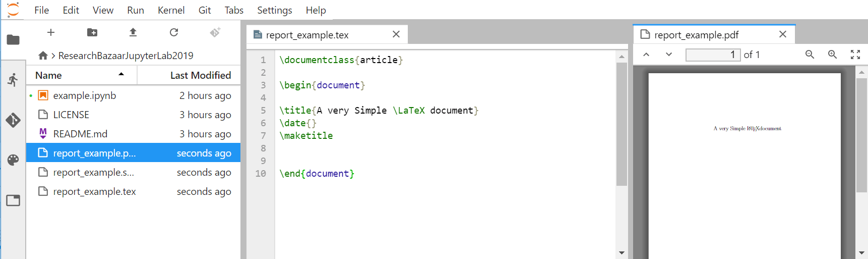Viewport: 868px width, 259px height.
Task: Click the PDF viewer scrollbar thumb
Action: pyautogui.click(x=861, y=135)
